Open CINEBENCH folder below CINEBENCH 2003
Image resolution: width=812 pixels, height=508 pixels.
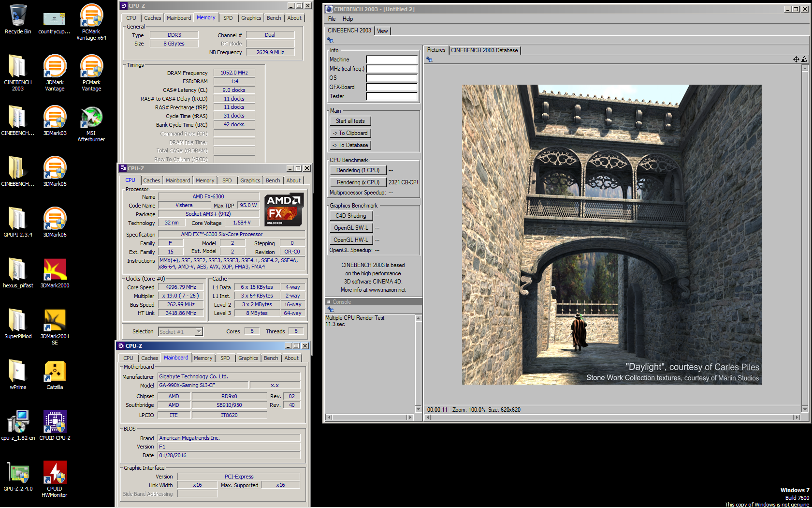tap(18, 121)
